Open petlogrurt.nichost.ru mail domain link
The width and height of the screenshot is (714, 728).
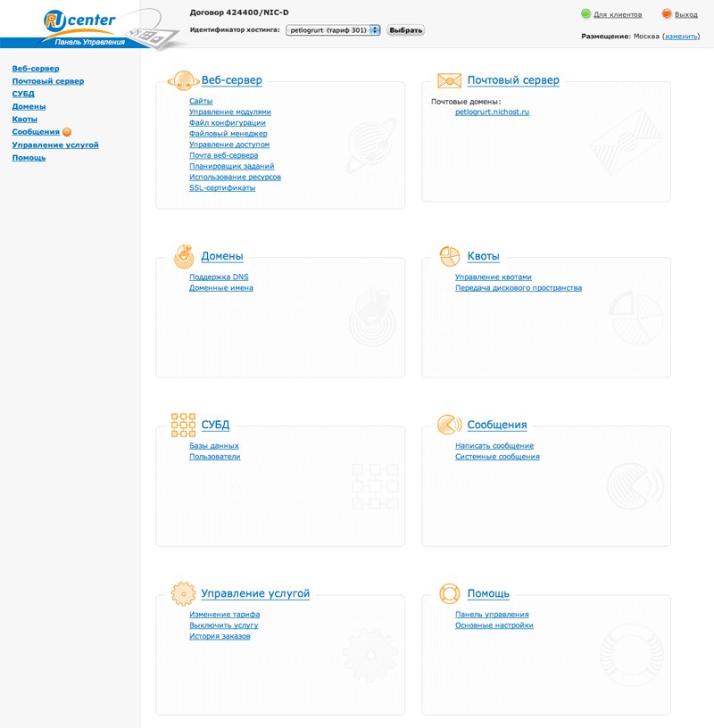click(492, 112)
